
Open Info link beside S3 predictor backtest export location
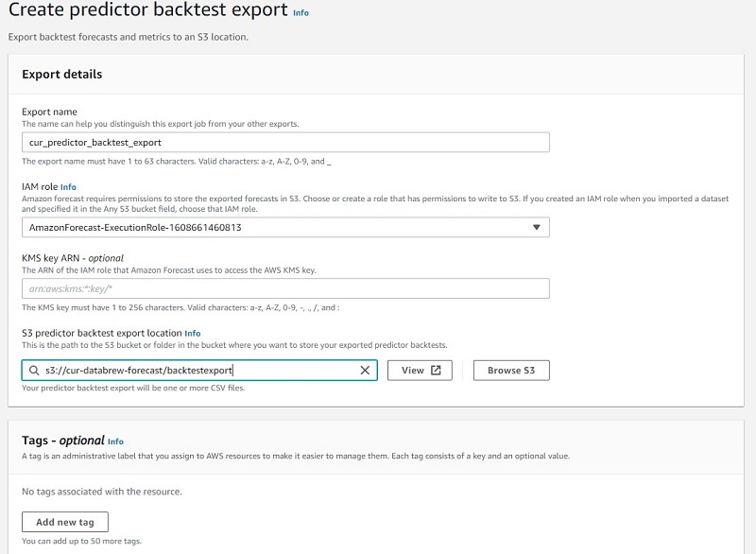pyautogui.click(x=193, y=333)
